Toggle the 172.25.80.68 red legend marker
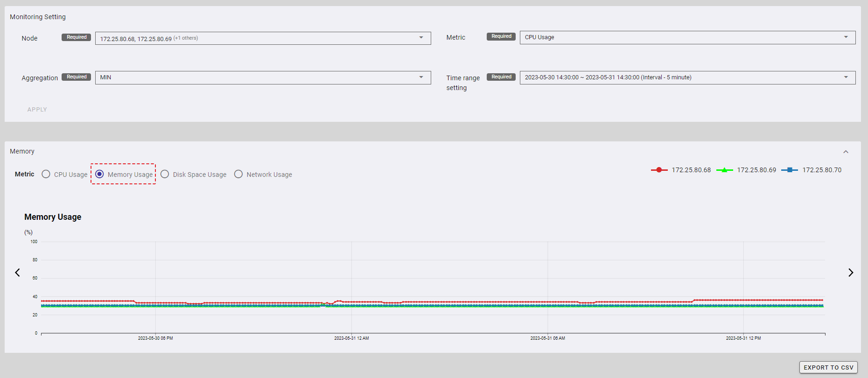Image resolution: width=868 pixels, height=378 pixels. point(659,170)
